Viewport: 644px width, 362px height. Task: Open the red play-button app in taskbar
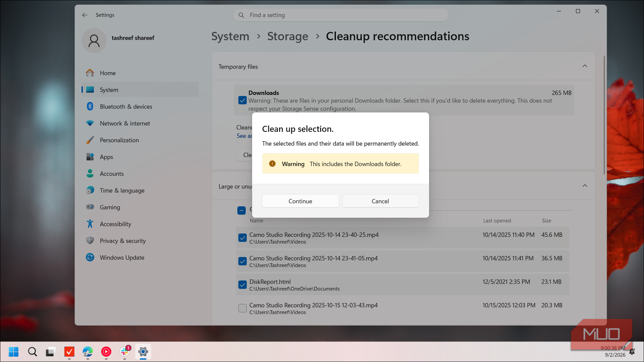click(x=106, y=352)
